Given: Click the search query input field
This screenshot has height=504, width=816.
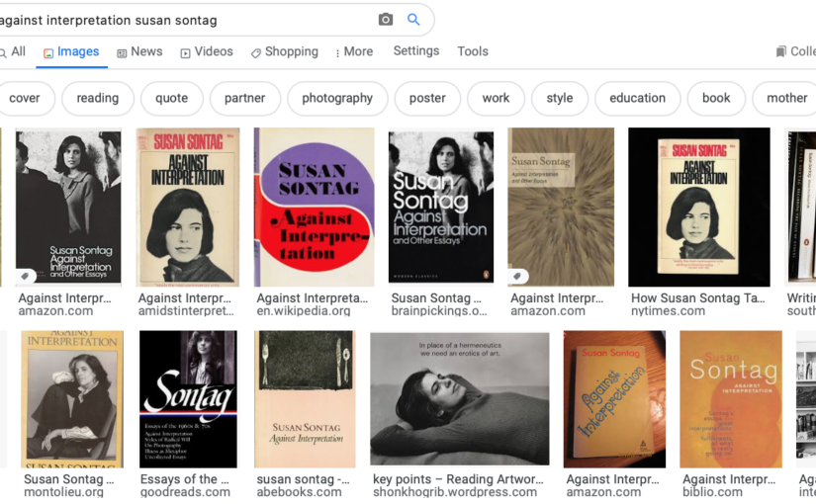Looking at the screenshot, I should coord(185,21).
